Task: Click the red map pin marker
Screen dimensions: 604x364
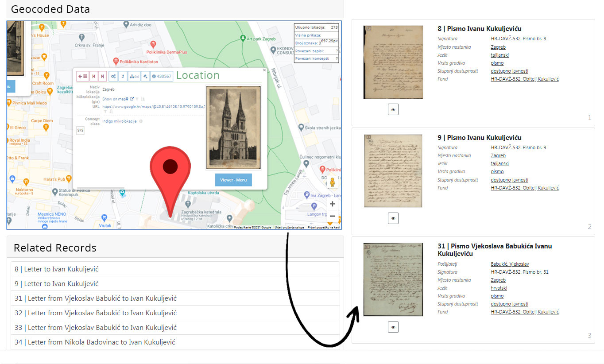Action: tap(170, 182)
